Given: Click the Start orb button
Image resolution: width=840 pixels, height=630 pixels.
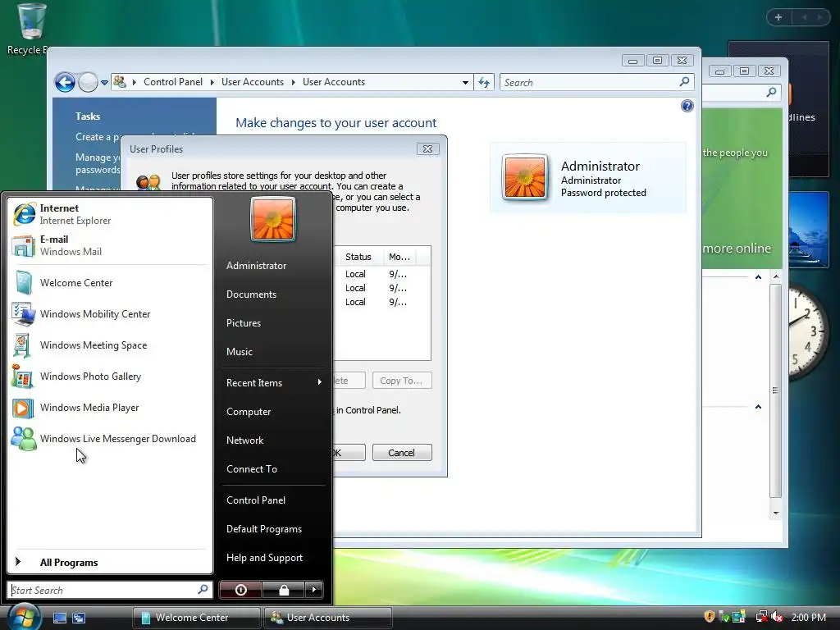Looking at the screenshot, I should pos(24,617).
